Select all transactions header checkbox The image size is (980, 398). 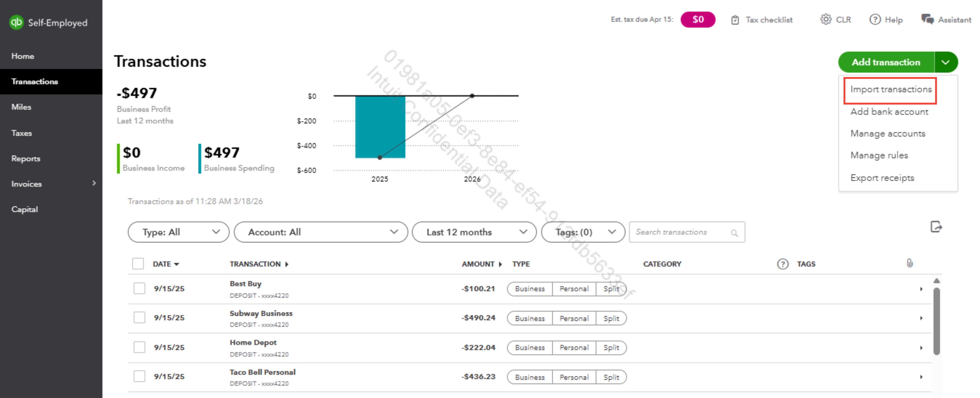click(x=138, y=264)
